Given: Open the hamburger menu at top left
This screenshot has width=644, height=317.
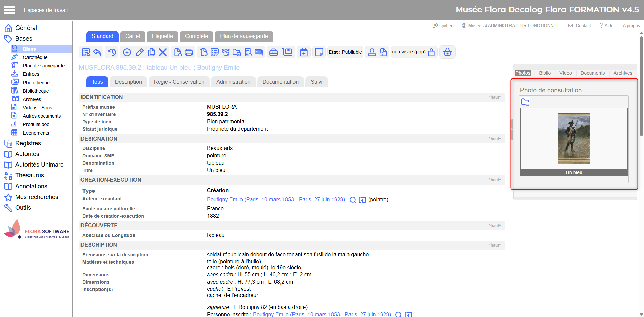Looking at the screenshot, I should tap(10, 10).
